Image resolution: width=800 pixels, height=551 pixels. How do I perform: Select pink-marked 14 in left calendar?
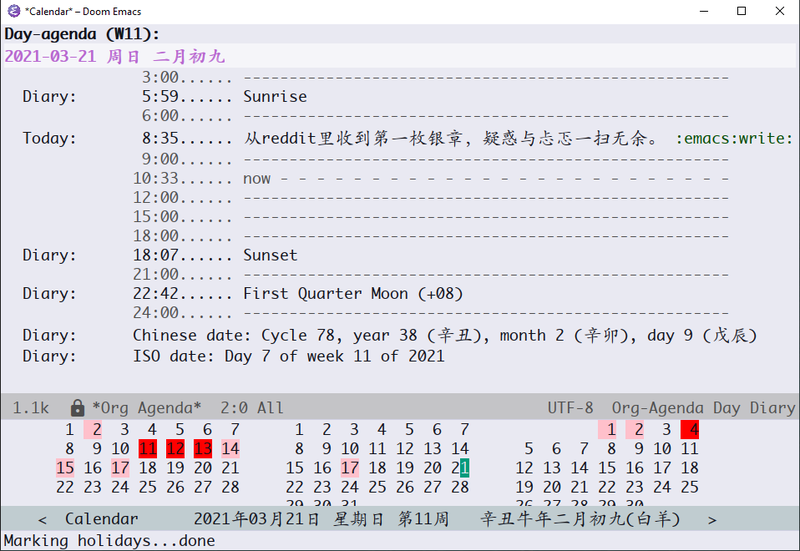point(230,449)
